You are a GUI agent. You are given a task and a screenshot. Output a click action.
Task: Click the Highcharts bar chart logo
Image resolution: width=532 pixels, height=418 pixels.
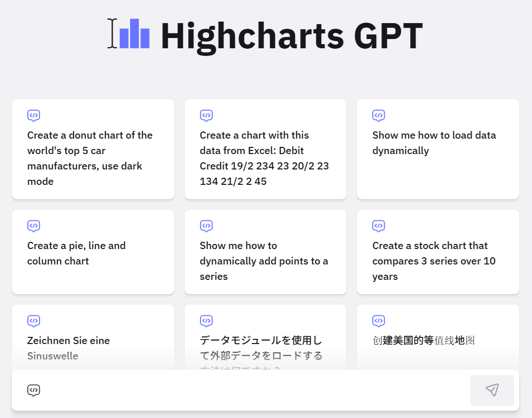pos(134,34)
